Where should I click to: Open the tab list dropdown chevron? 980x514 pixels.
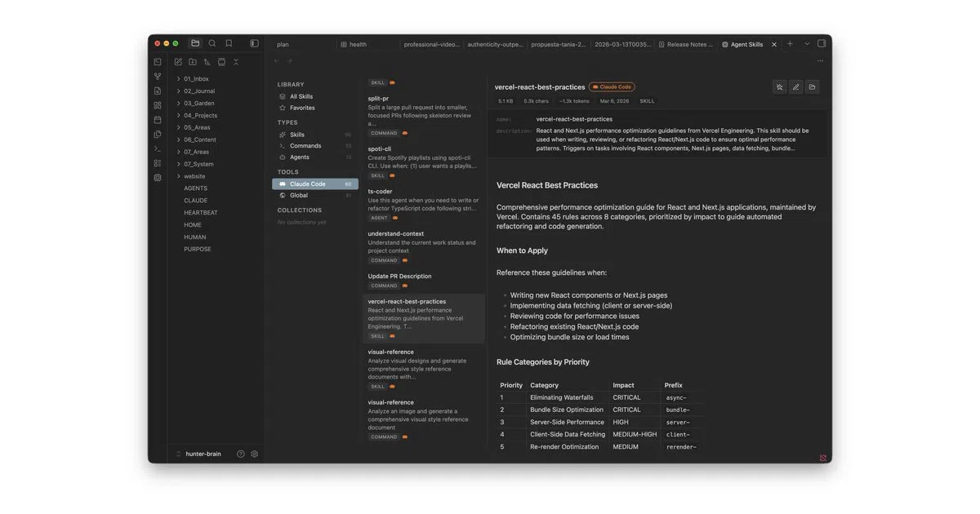pyautogui.click(x=807, y=44)
